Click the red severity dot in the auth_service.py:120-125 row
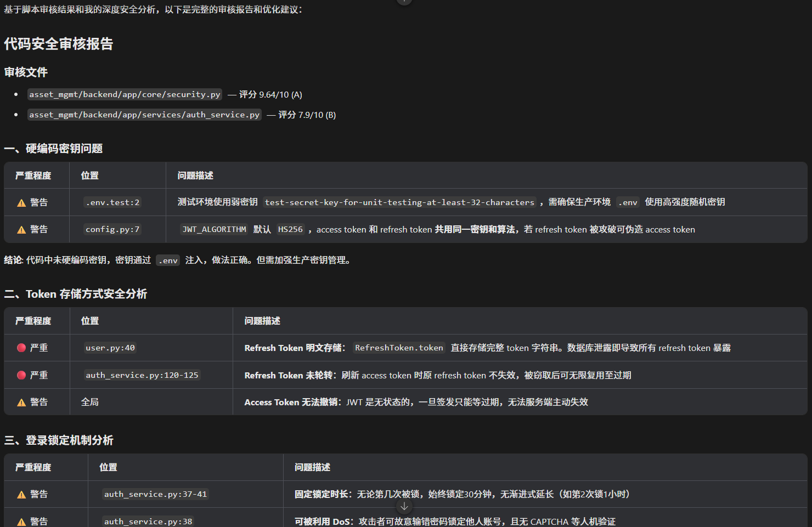Viewport: 812px width, 527px height. click(x=21, y=375)
